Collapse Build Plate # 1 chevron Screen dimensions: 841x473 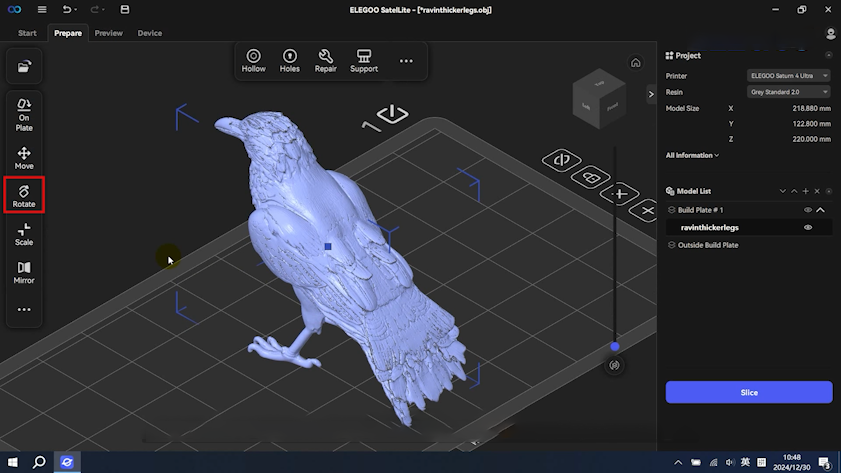[x=821, y=210]
